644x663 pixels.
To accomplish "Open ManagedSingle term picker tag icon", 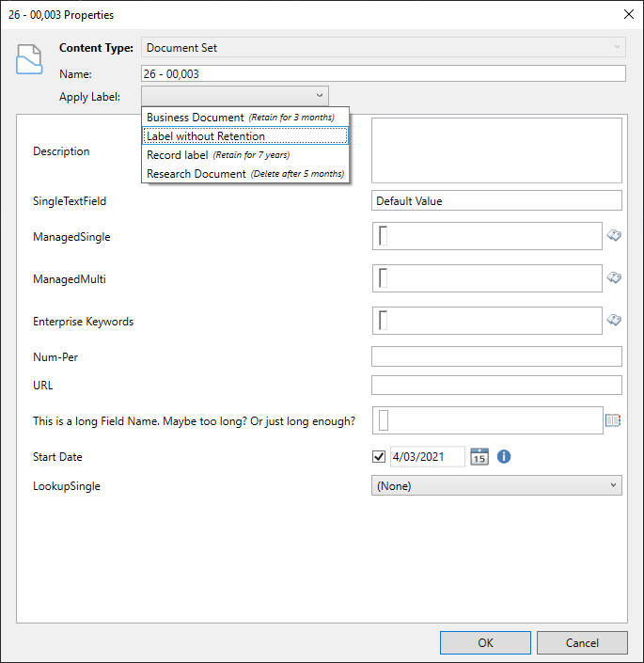I will 614,235.
